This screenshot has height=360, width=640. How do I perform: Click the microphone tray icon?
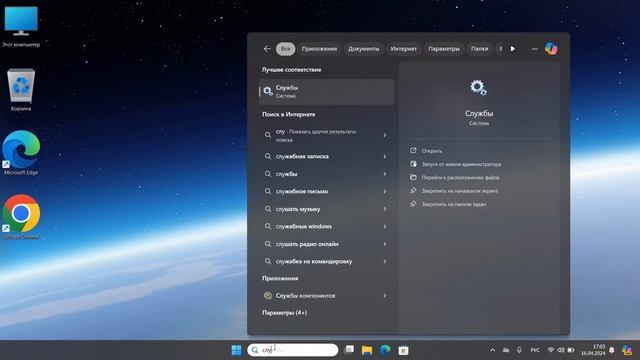point(519,350)
